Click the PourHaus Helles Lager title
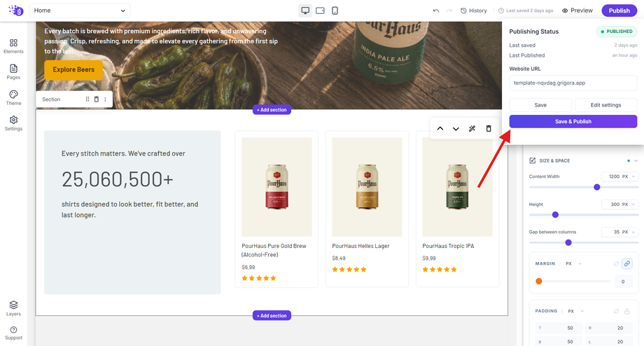This screenshot has width=644, height=346. (x=360, y=246)
